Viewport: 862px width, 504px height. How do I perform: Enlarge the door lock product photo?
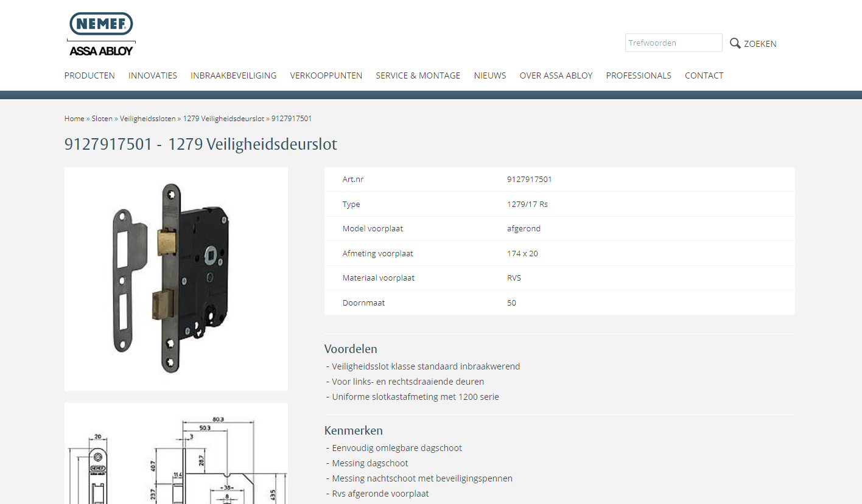pos(176,279)
